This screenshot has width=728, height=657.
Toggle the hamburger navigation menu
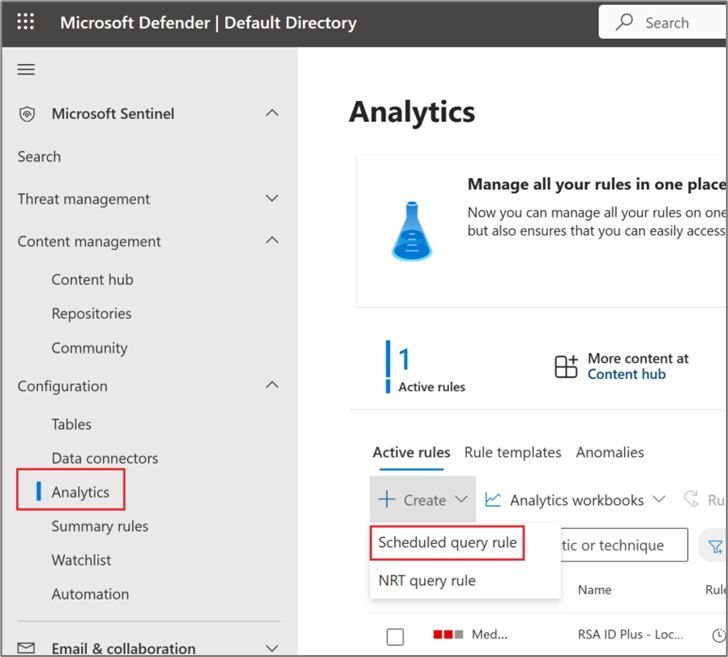click(26, 69)
